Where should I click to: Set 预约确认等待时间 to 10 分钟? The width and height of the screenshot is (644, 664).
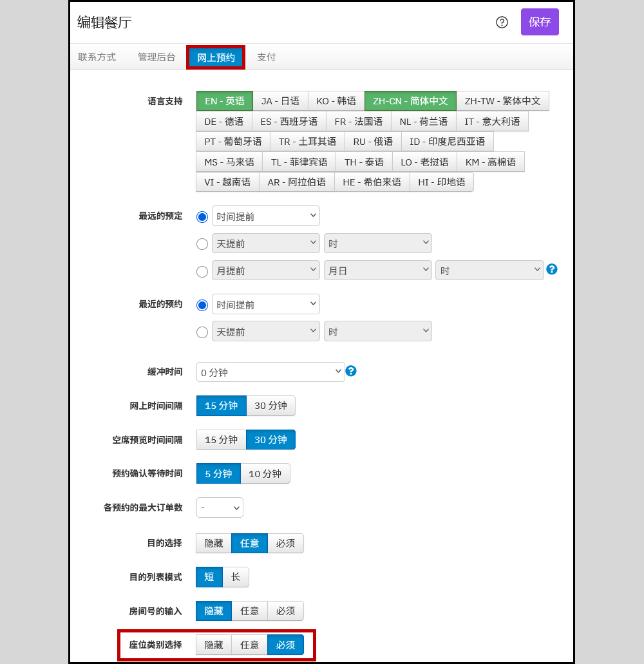point(265,473)
